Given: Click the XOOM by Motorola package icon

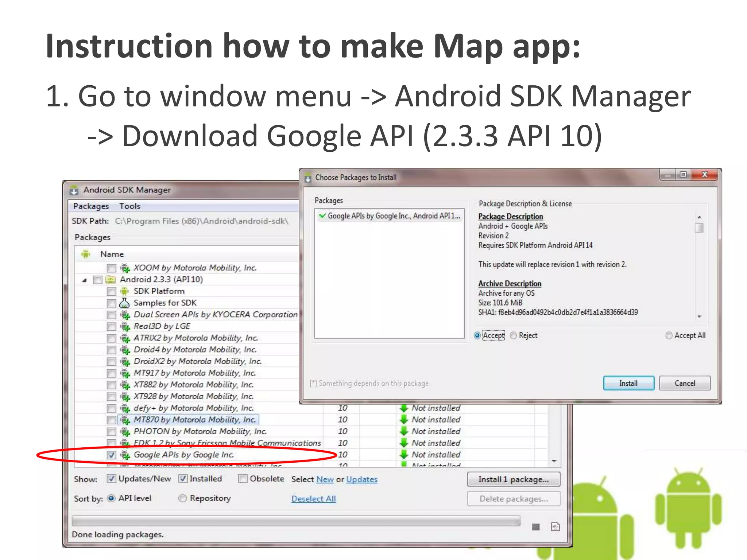Looking at the screenshot, I should click(x=125, y=268).
